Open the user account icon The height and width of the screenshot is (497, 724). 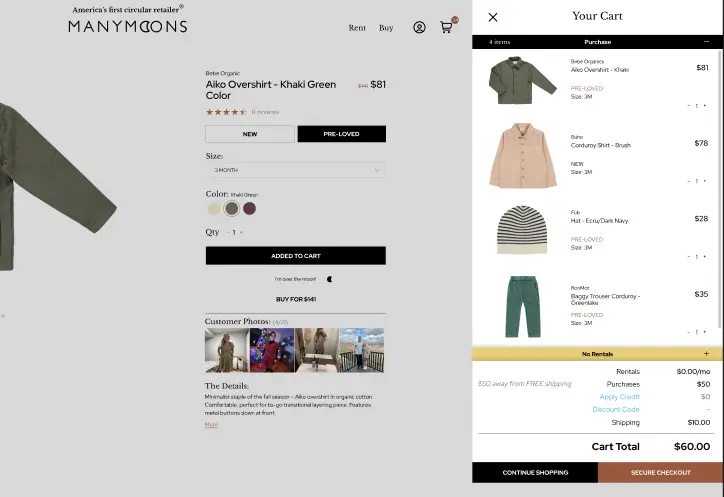tap(419, 28)
